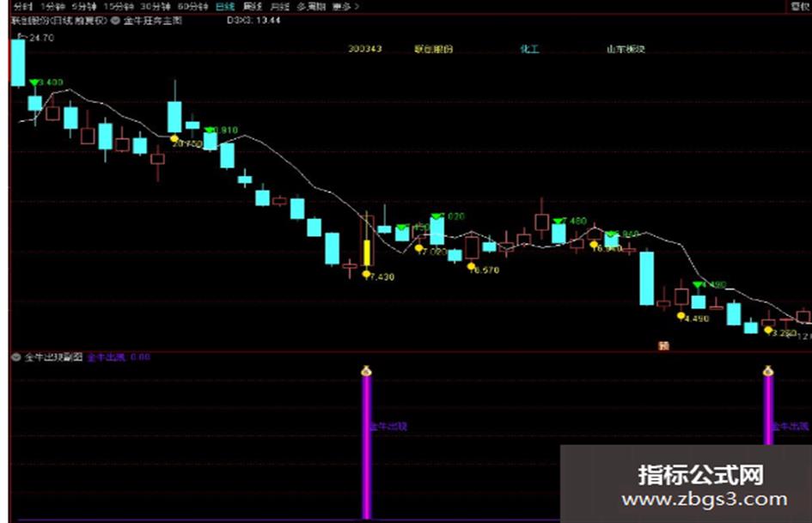Select the 1分钟 period tab
The height and width of the screenshot is (523, 812).
coord(52,7)
